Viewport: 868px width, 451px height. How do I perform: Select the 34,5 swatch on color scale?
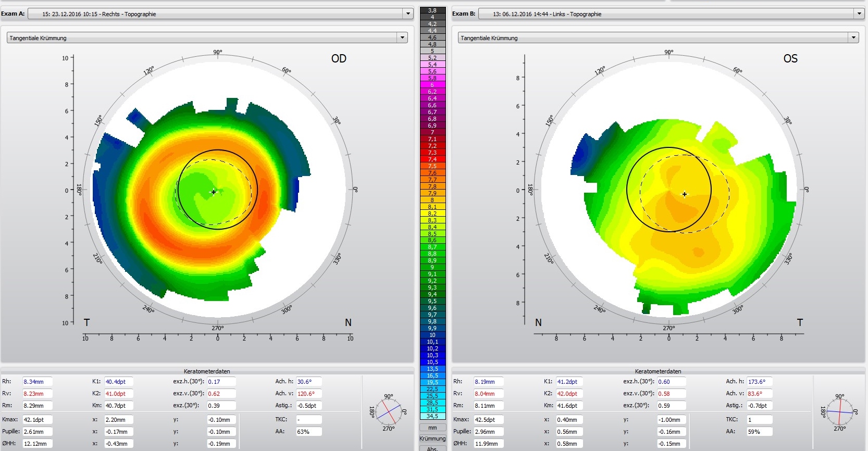pyautogui.click(x=432, y=416)
